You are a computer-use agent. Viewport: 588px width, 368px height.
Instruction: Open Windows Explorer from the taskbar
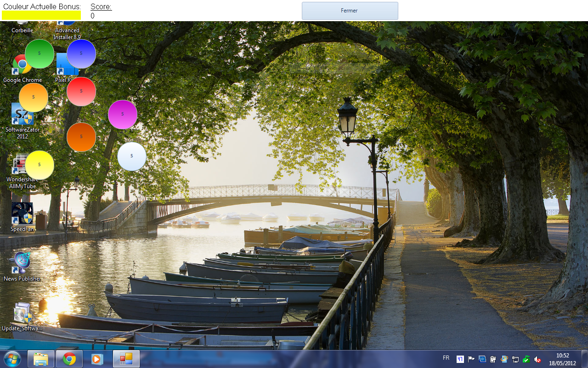point(41,359)
